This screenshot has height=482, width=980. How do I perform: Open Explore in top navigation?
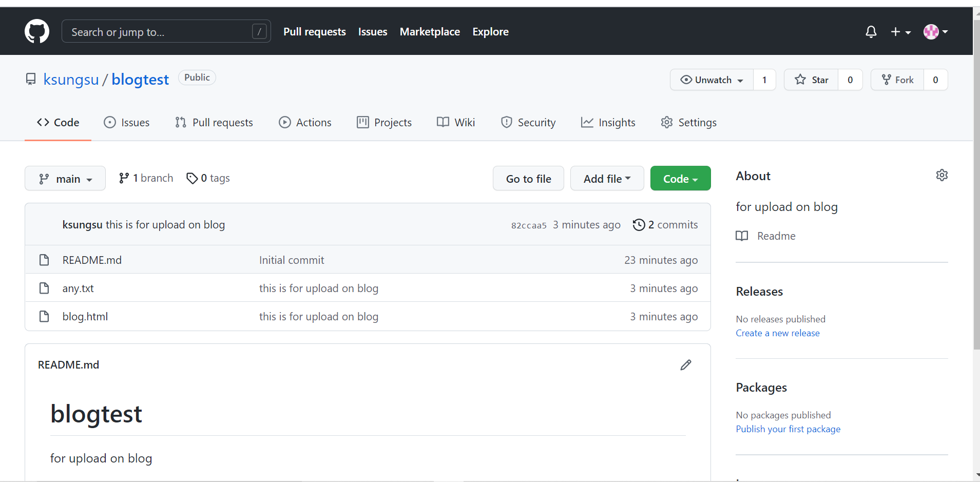[x=490, y=32]
